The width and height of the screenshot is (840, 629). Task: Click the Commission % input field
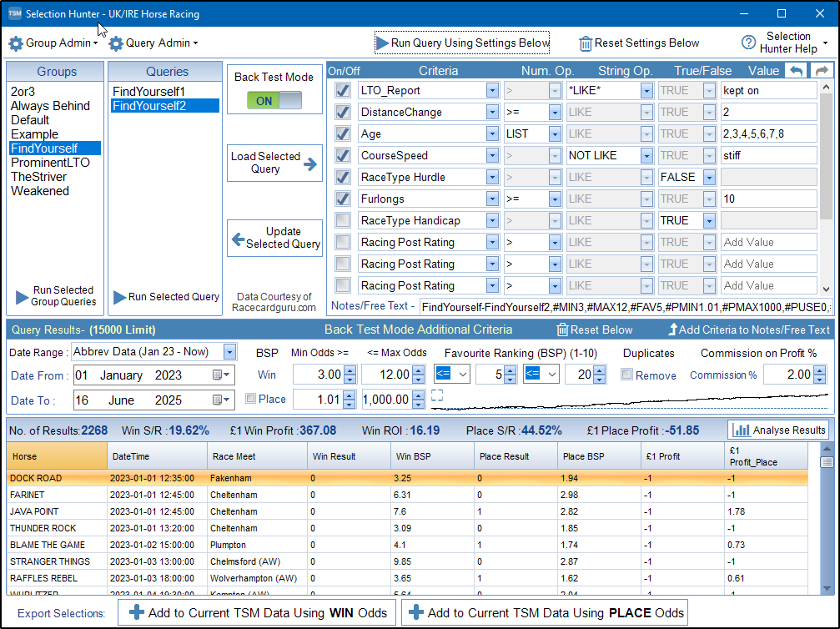click(786, 375)
